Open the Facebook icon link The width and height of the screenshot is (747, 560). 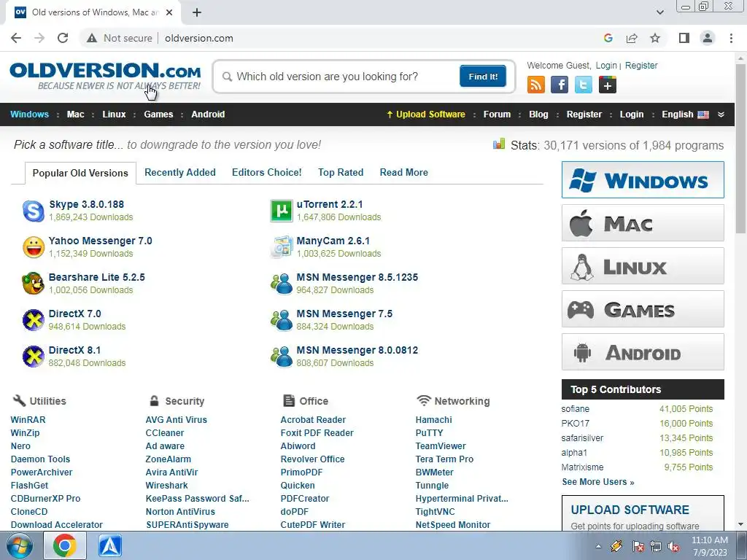pyautogui.click(x=560, y=85)
